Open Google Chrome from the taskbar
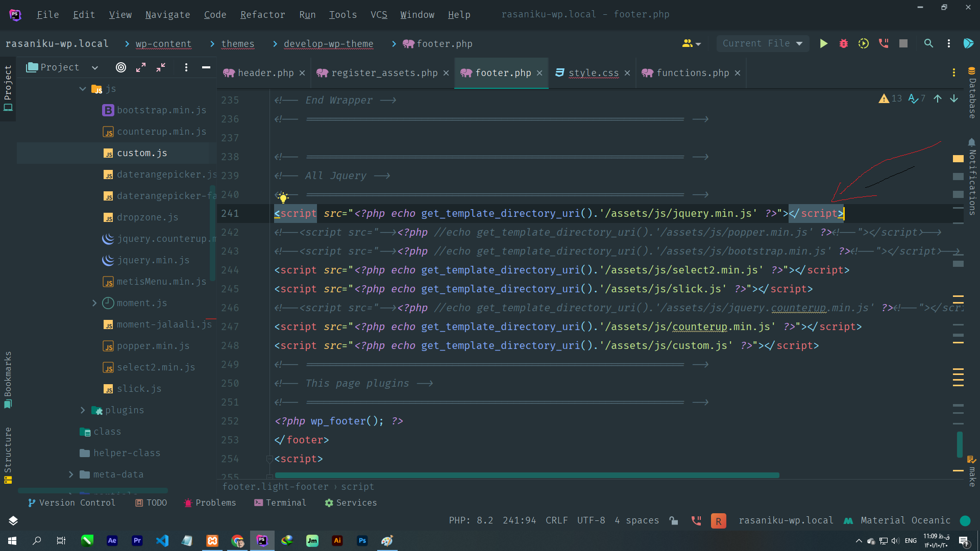Screen dimensions: 980x551 click(x=237, y=541)
